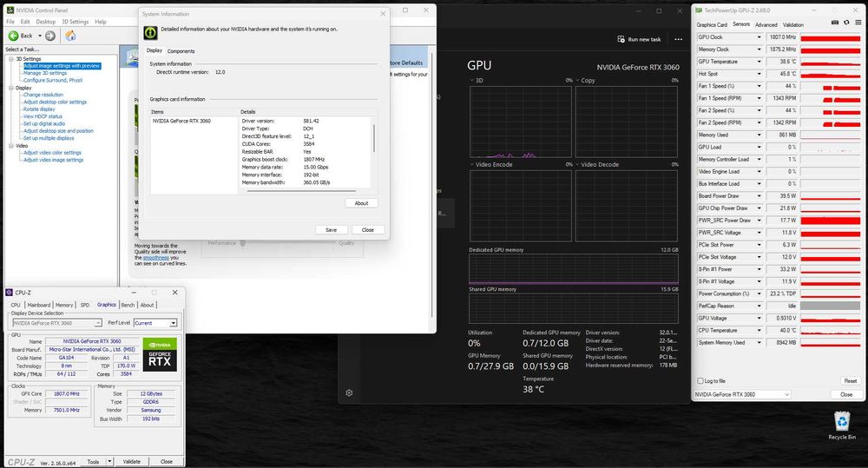Select Set up multiple displays task
The height and width of the screenshot is (468, 868).
[x=49, y=138]
